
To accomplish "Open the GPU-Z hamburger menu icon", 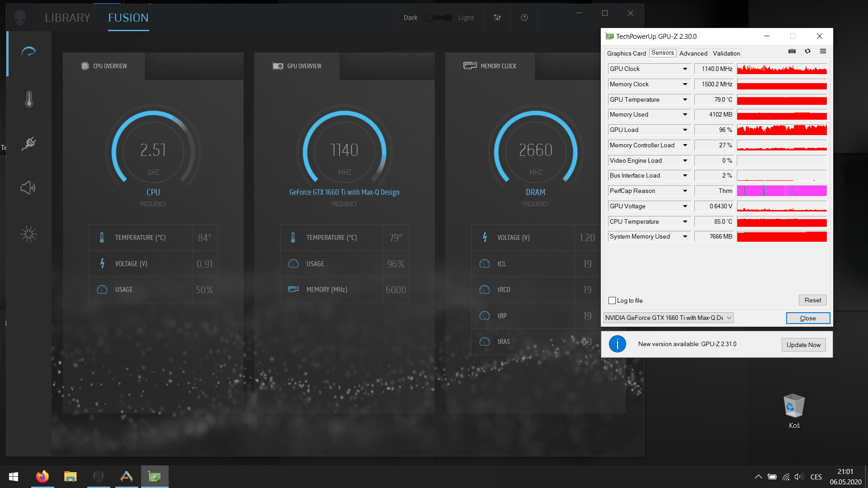I will click(823, 52).
